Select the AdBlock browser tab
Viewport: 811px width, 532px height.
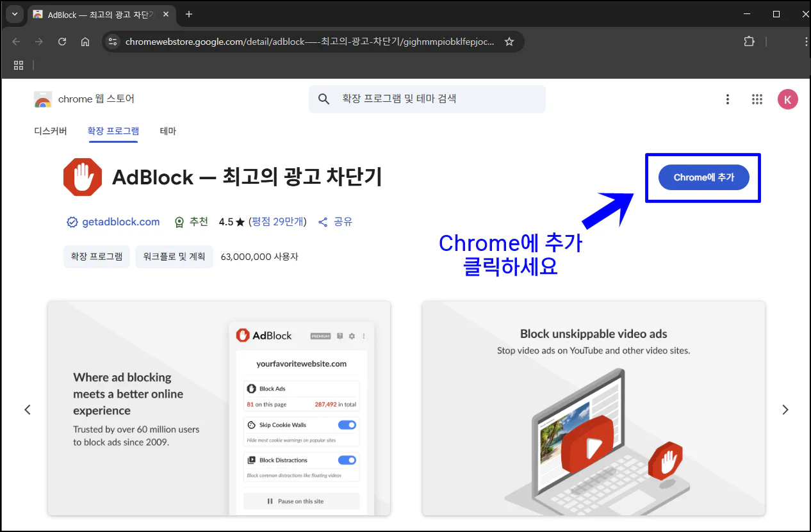coord(102,14)
